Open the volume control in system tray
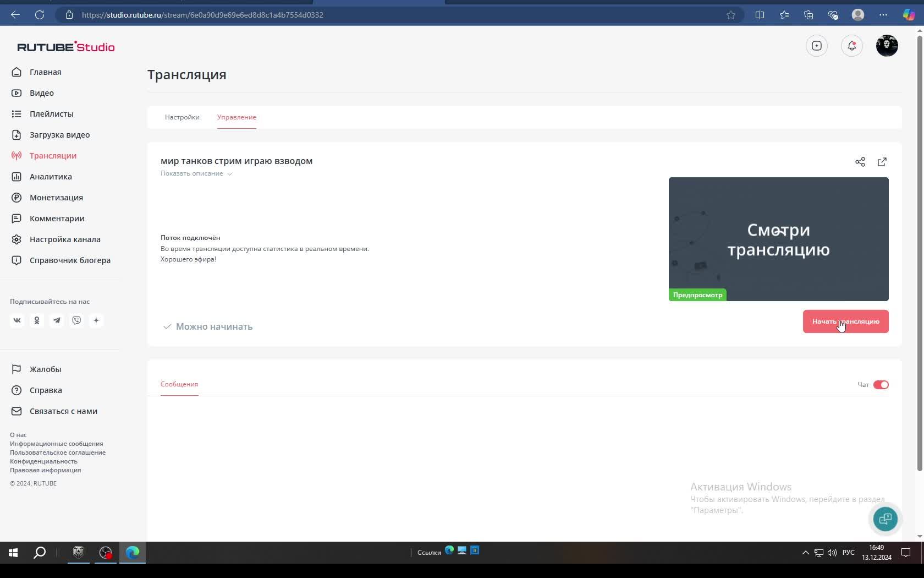Viewport: 924px width, 578px height. [832, 553]
